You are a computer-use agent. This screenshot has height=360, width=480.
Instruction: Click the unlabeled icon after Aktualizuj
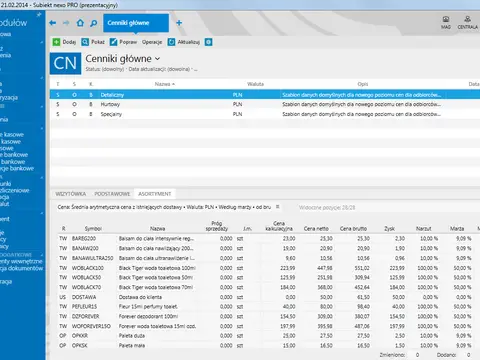coord(208,42)
